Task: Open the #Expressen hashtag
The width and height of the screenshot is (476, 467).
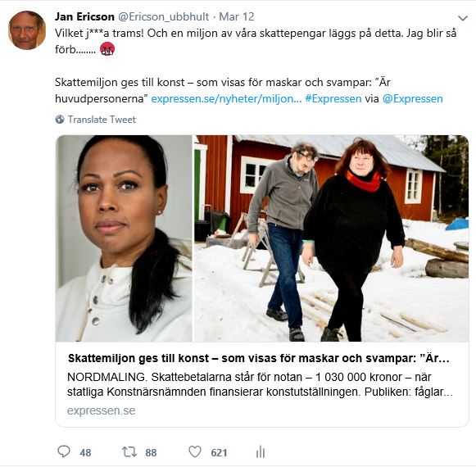Action: coord(333,98)
